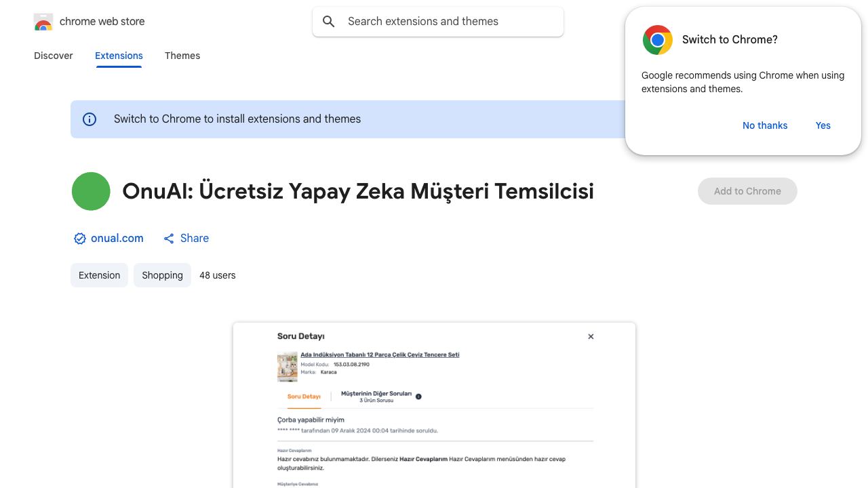This screenshot has width=868, height=488.
Task: Click the Shopping category chip
Action: click(x=162, y=275)
